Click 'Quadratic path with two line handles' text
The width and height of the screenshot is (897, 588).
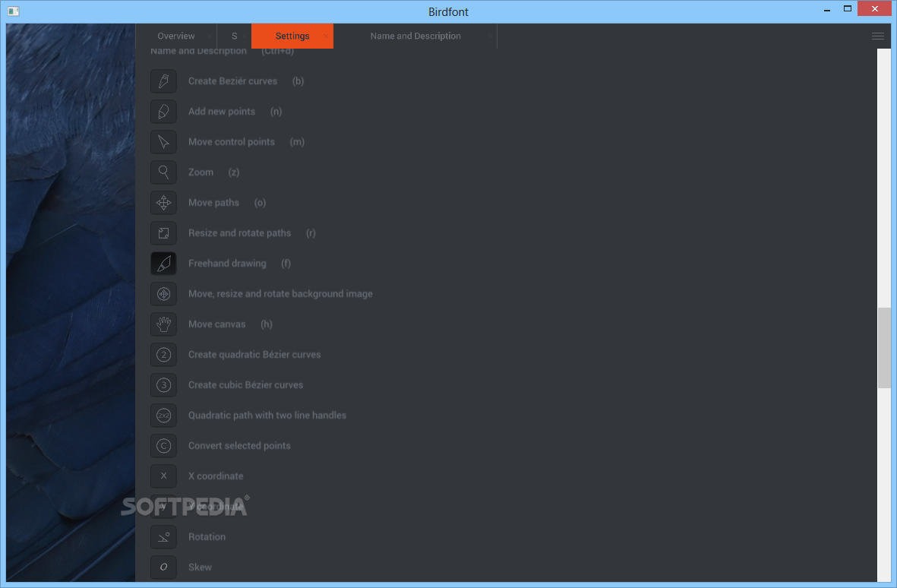tap(267, 415)
